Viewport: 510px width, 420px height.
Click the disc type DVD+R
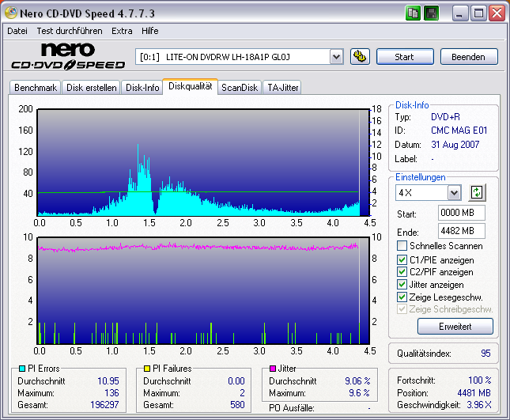[x=445, y=117]
